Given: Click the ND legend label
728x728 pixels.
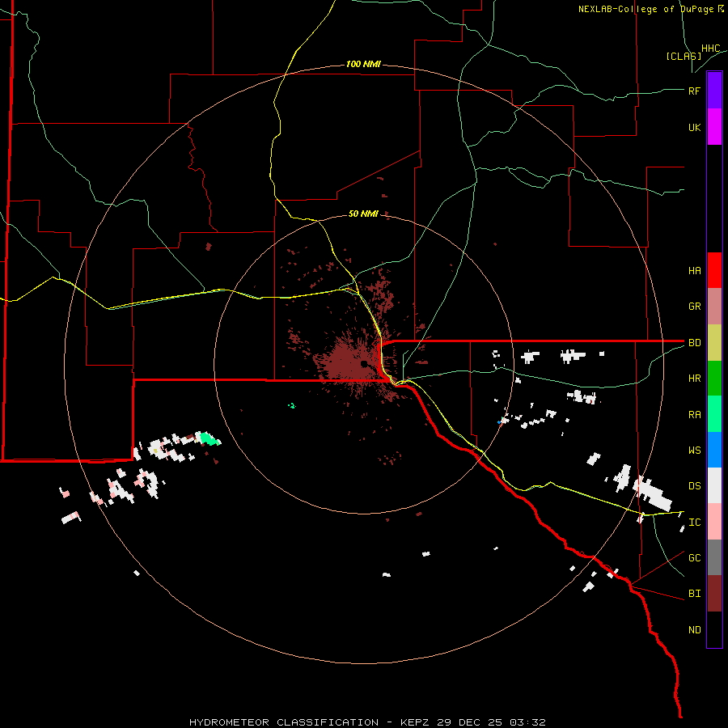Looking at the screenshot, I should click(694, 630).
